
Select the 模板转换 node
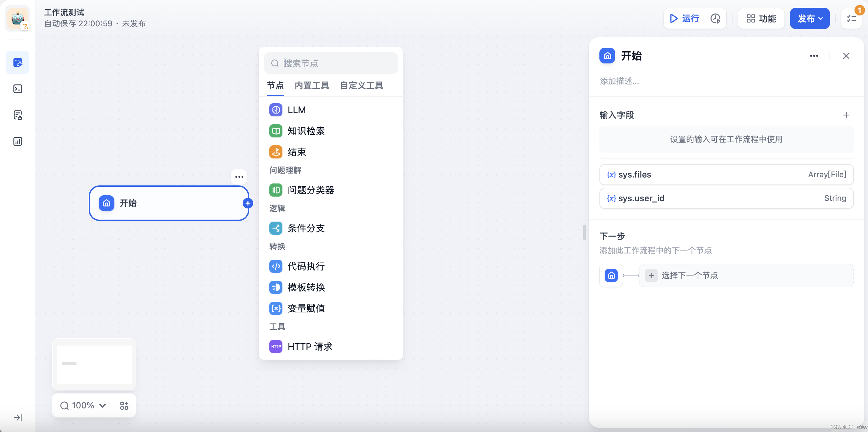pyautogui.click(x=306, y=287)
